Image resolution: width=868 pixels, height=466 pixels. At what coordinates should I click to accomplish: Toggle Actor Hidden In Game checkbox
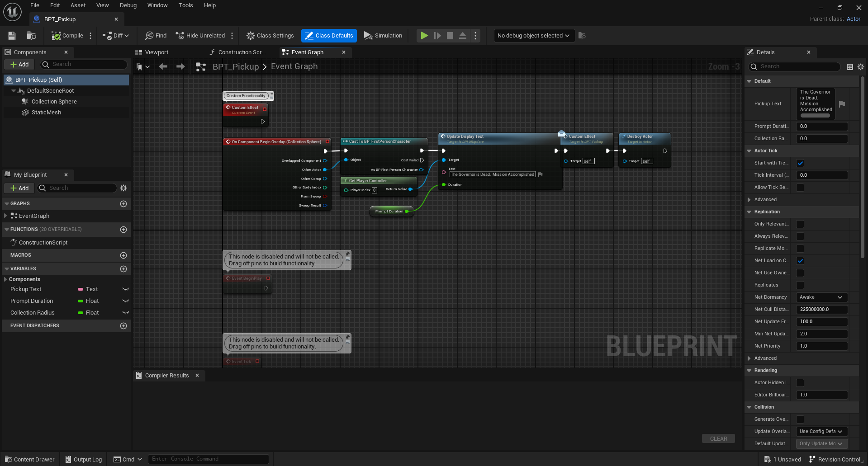800,383
